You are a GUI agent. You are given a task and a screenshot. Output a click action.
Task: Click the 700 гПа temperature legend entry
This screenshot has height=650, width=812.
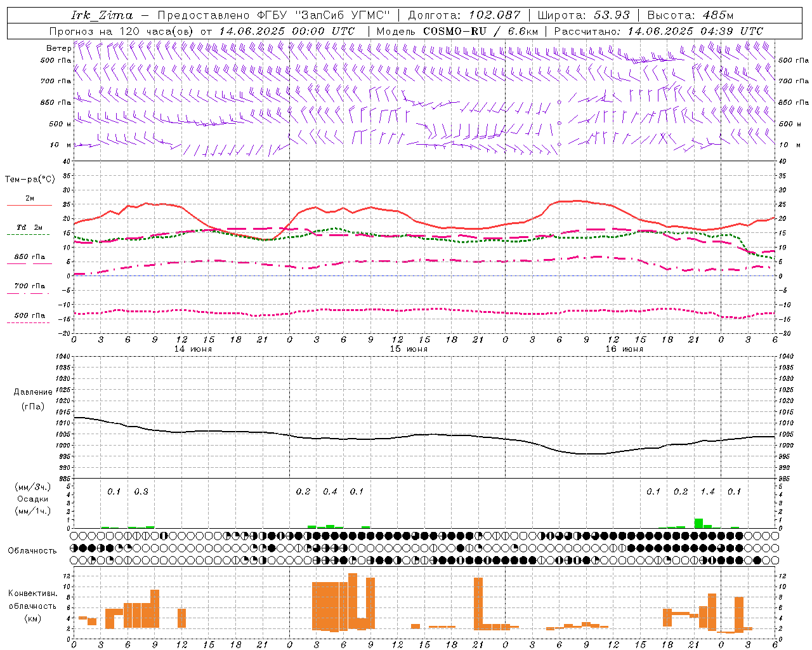click(x=30, y=286)
